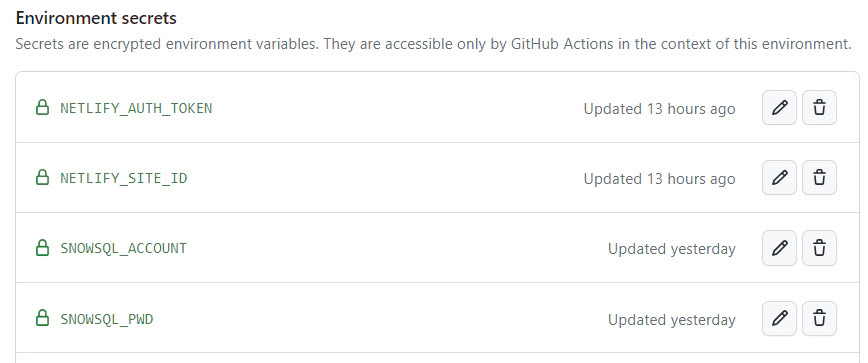
Task: Select the NETLIFY_SITE_ID secret name
Action: point(124,179)
